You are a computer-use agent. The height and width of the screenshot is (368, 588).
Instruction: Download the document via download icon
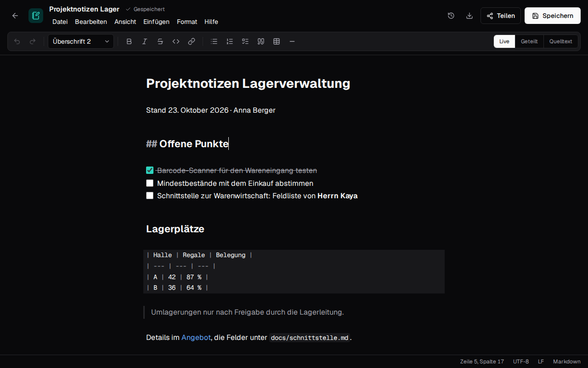click(469, 16)
